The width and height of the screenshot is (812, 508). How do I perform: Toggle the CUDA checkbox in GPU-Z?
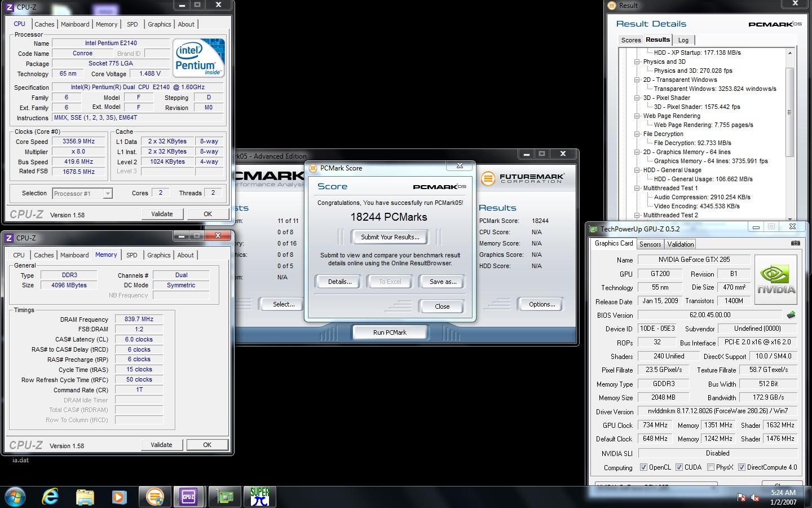tap(679, 467)
